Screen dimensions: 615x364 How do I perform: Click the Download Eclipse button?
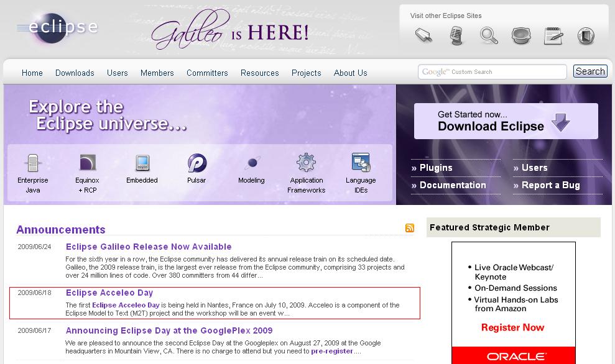(506, 121)
